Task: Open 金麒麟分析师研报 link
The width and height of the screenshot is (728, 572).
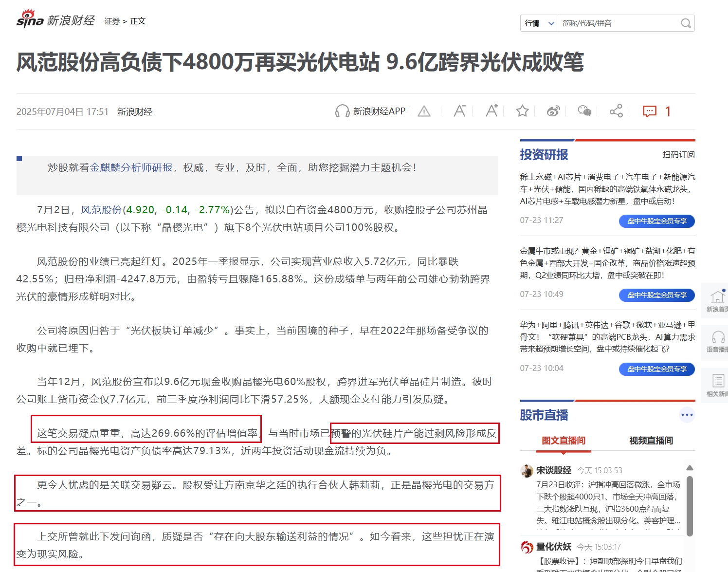Action: point(131,167)
